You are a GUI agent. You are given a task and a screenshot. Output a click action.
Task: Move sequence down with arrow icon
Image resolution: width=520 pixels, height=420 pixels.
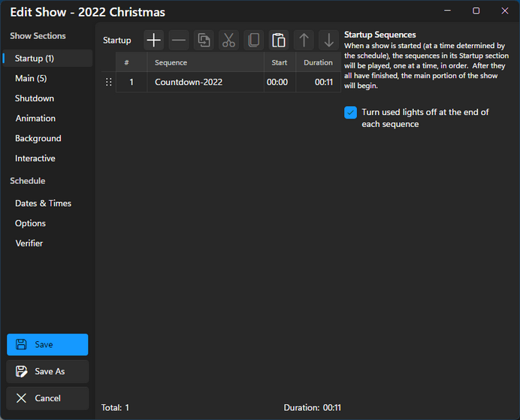(328, 41)
